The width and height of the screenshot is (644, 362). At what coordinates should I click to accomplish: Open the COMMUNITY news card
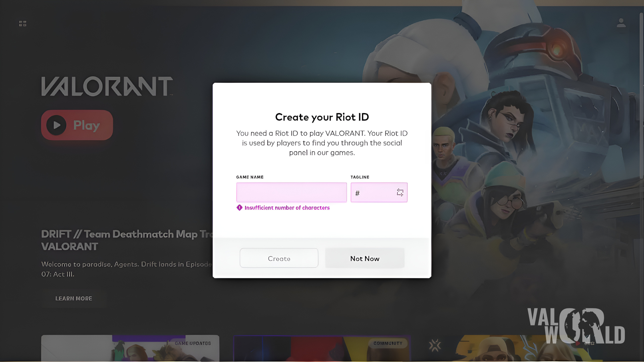[322, 348]
